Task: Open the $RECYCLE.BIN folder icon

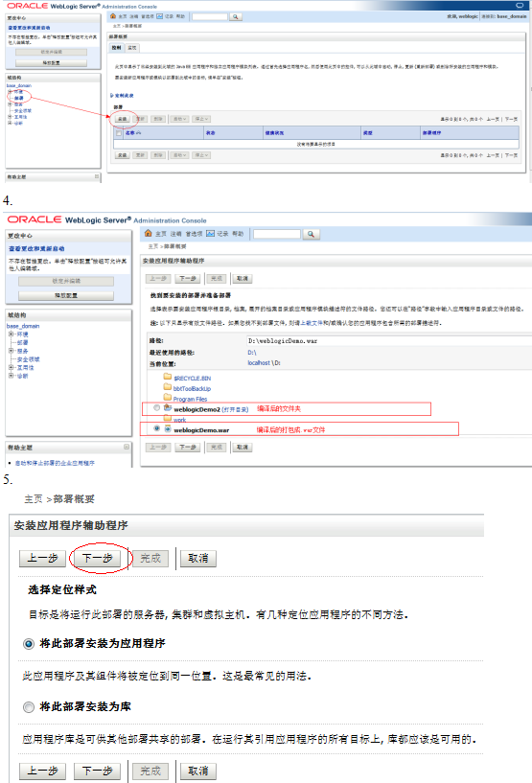Action: pyautogui.click(x=168, y=378)
